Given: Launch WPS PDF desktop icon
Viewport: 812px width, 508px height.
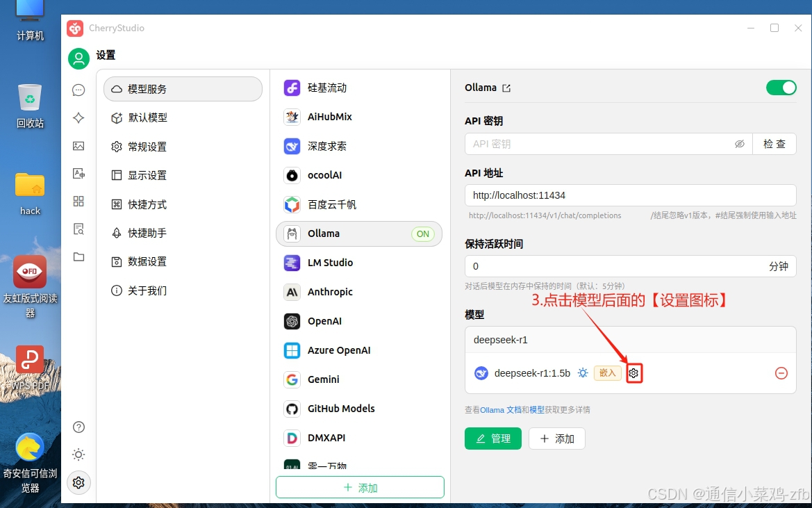Looking at the screenshot, I should pyautogui.click(x=30, y=368).
